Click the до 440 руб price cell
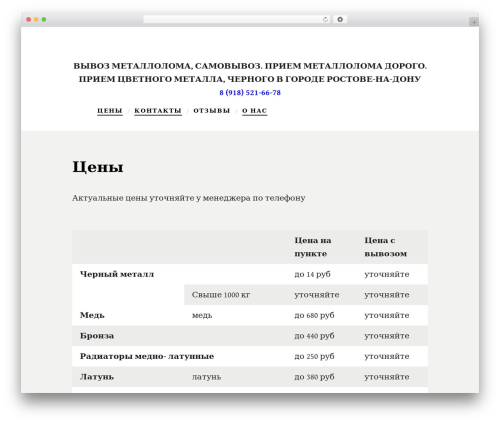This screenshot has width=500, height=423. coord(314,336)
